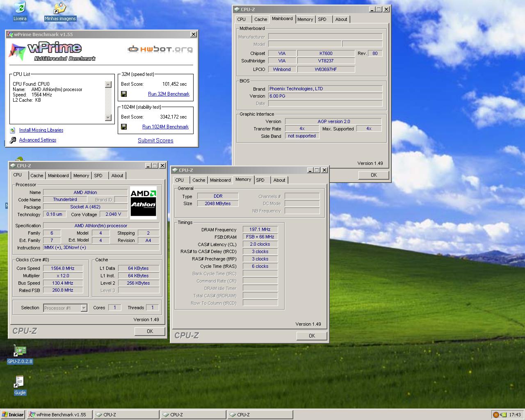Switch to SPD tab in CPU window
The image size is (525, 420).
98,176
